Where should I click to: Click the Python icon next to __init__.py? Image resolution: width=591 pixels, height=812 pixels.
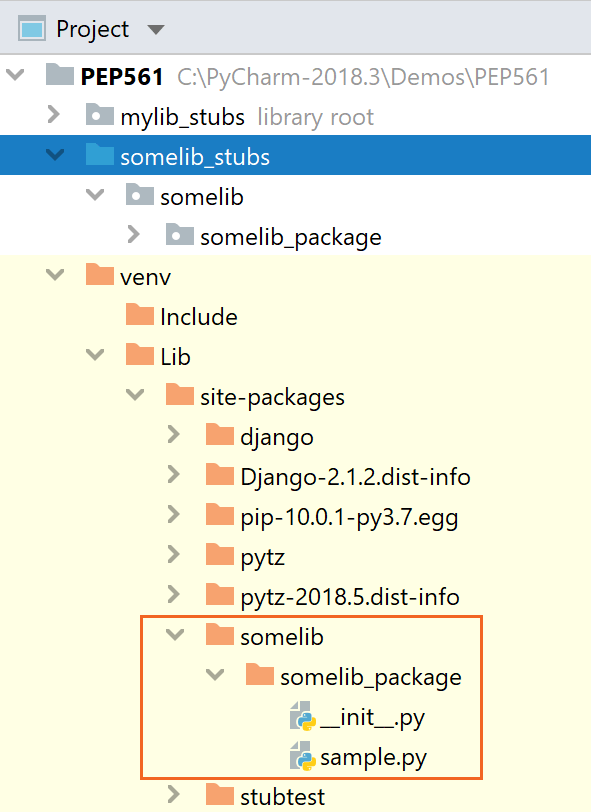coord(305,716)
